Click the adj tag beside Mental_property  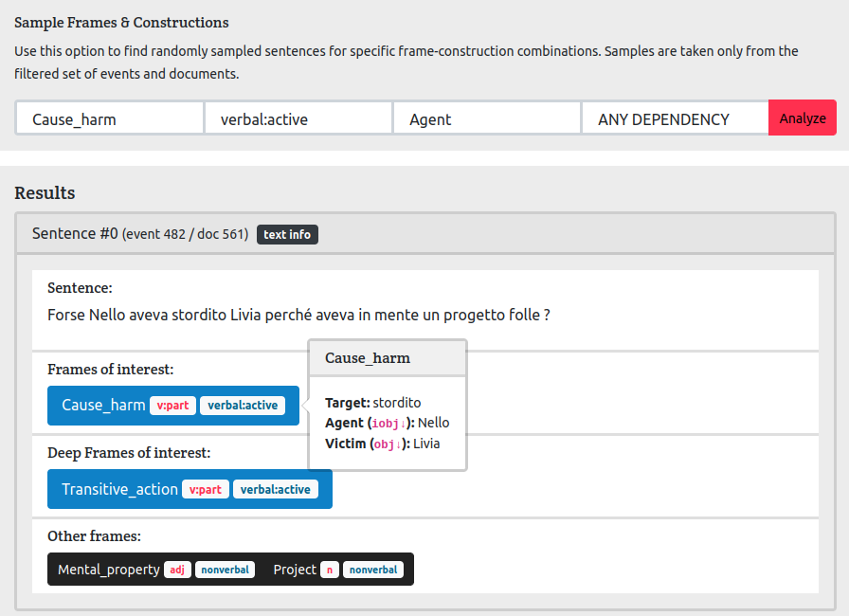[x=176, y=570]
